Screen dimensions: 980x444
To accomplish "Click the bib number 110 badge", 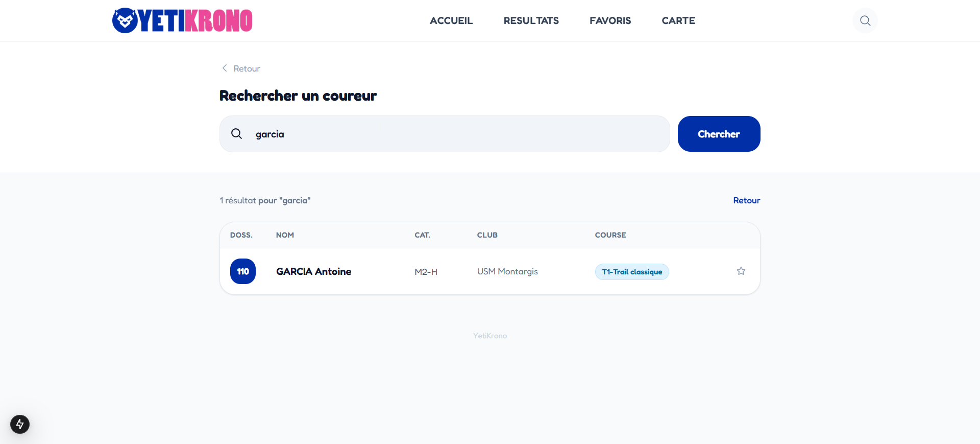I will pos(243,271).
